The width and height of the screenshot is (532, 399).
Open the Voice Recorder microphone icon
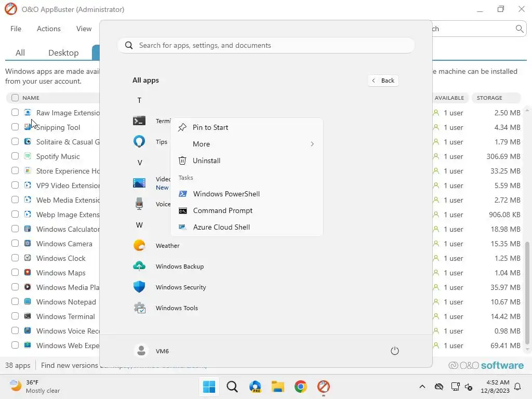pyautogui.click(x=139, y=204)
